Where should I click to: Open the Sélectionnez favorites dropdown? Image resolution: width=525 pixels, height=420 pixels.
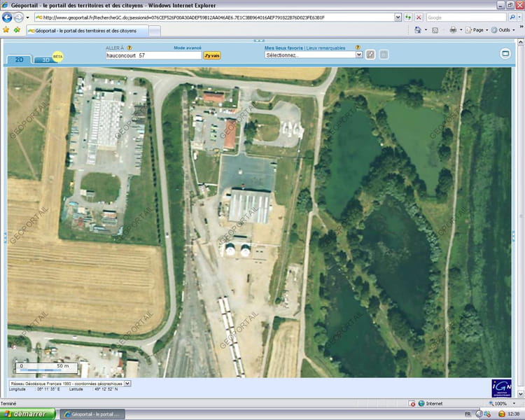pyautogui.click(x=314, y=55)
